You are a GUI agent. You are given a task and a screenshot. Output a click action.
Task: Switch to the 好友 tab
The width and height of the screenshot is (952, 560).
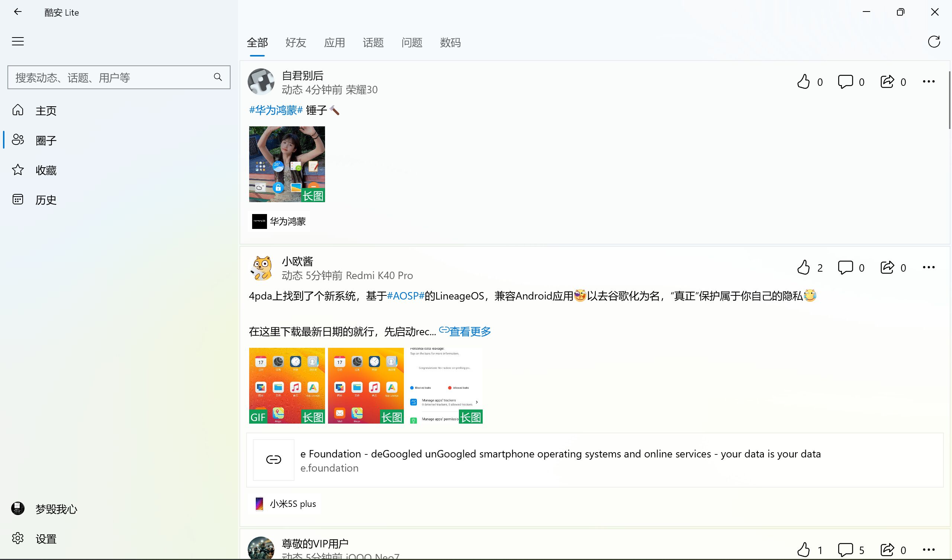(296, 43)
